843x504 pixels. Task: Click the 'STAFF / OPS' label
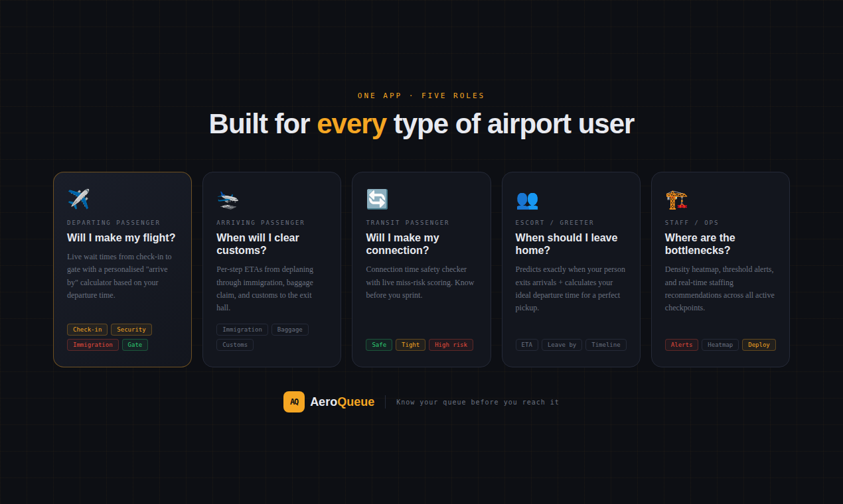(x=692, y=223)
